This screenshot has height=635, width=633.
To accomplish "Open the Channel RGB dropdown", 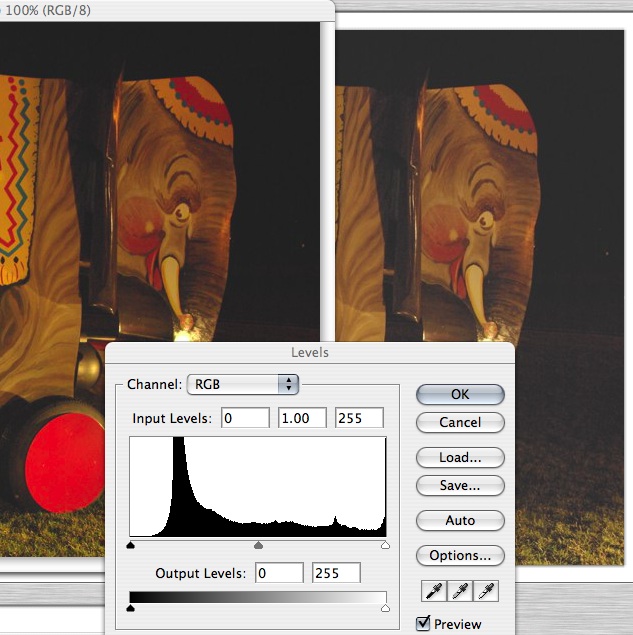I will (243, 384).
